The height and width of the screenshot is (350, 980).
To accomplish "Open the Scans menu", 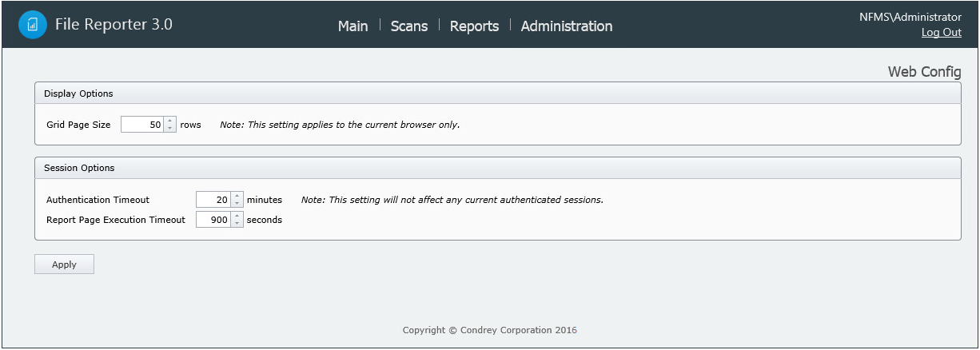I will click(408, 26).
